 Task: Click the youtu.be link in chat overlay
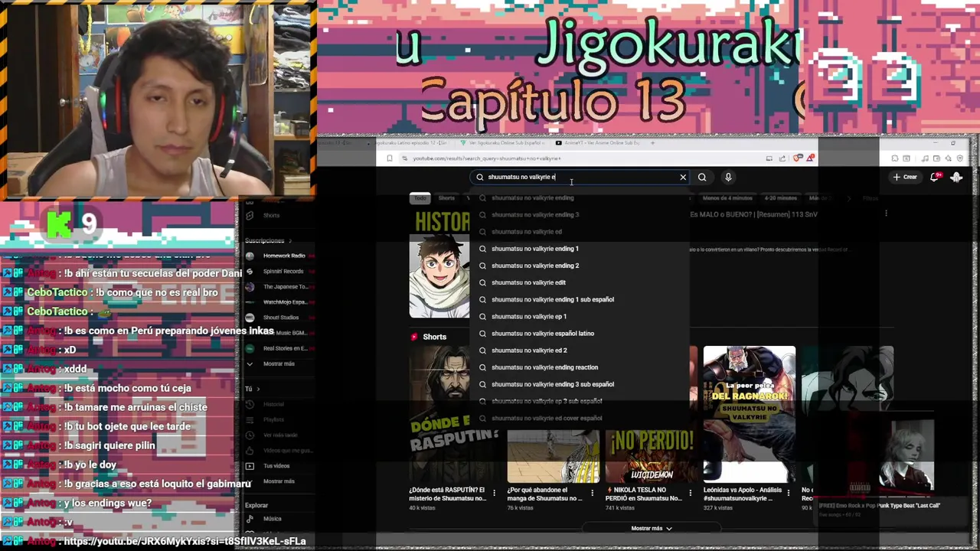click(x=185, y=541)
